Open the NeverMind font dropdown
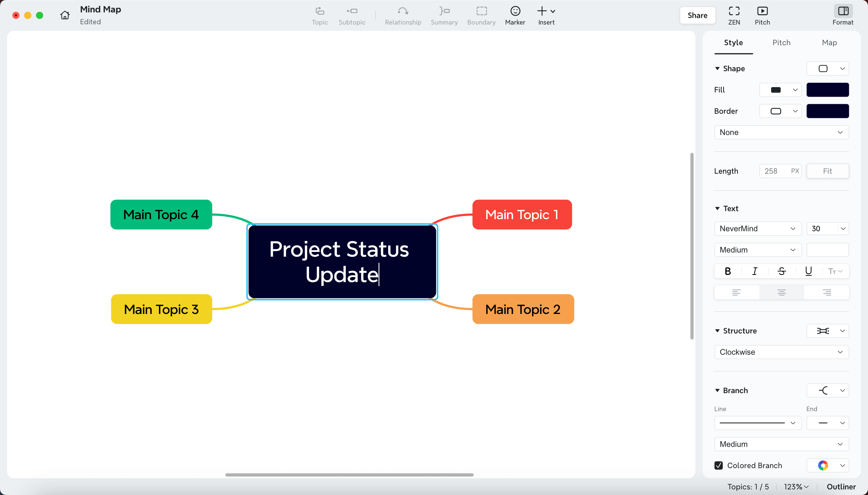The image size is (868, 495). (x=758, y=229)
